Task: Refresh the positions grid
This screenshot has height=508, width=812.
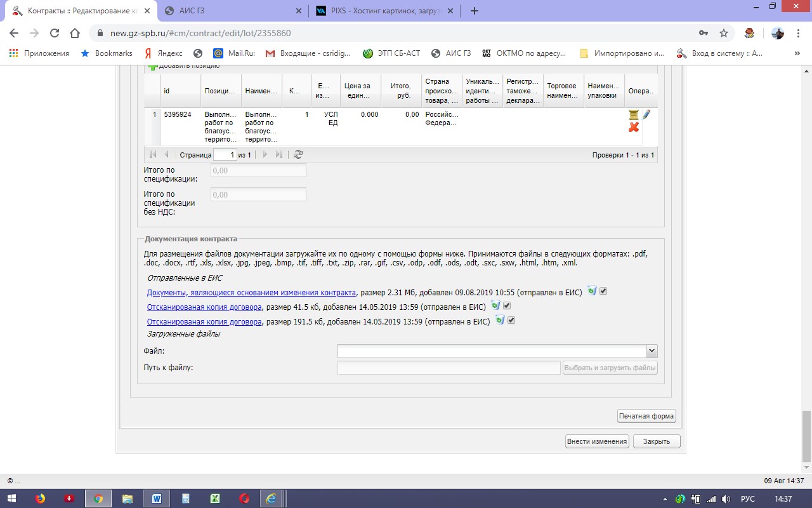Action: (298, 154)
